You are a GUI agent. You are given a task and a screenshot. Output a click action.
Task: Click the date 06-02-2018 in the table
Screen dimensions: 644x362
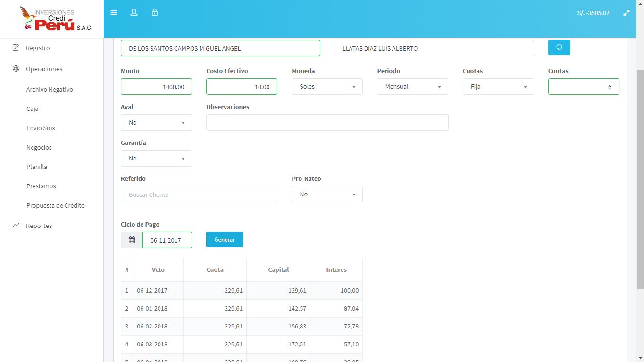(152, 327)
